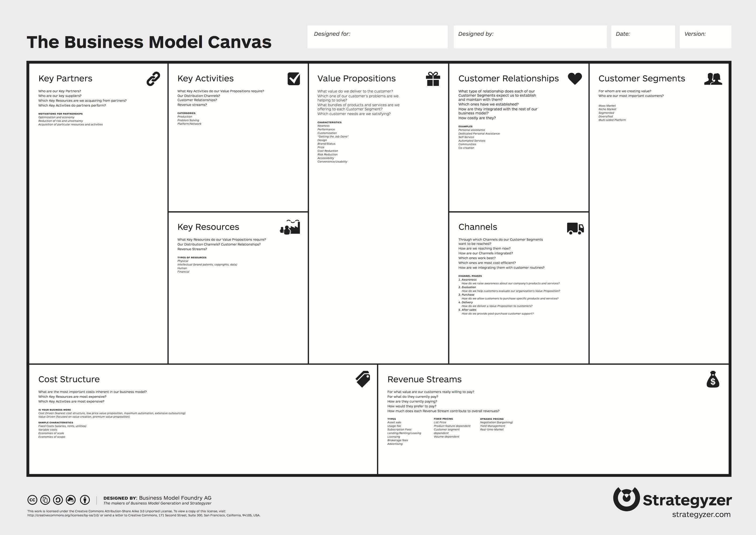Viewport: 756px width, 535px height.
Task: Click 'Which ones are most cost-efficient?' question
Action: [x=487, y=263]
